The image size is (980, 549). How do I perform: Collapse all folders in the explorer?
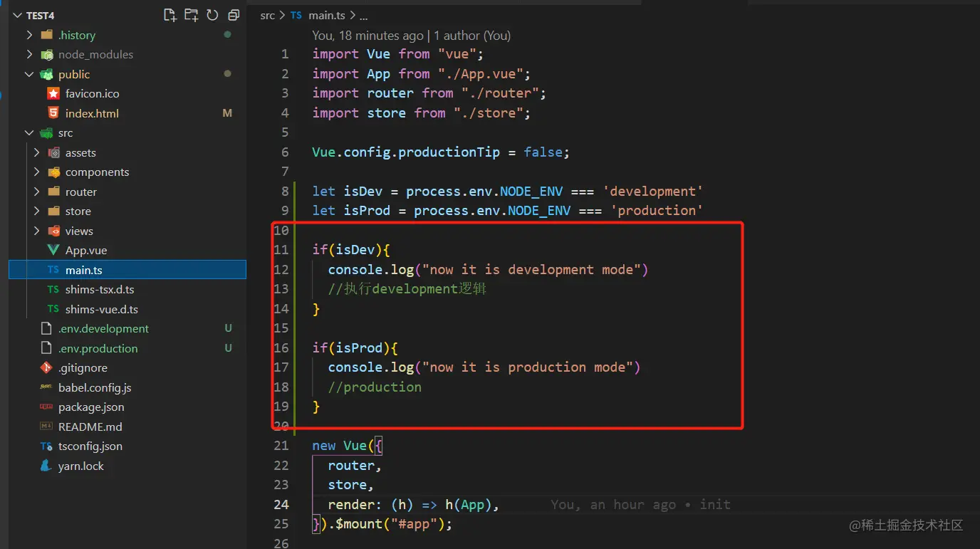pyautogui.click(x=234, y=15)
